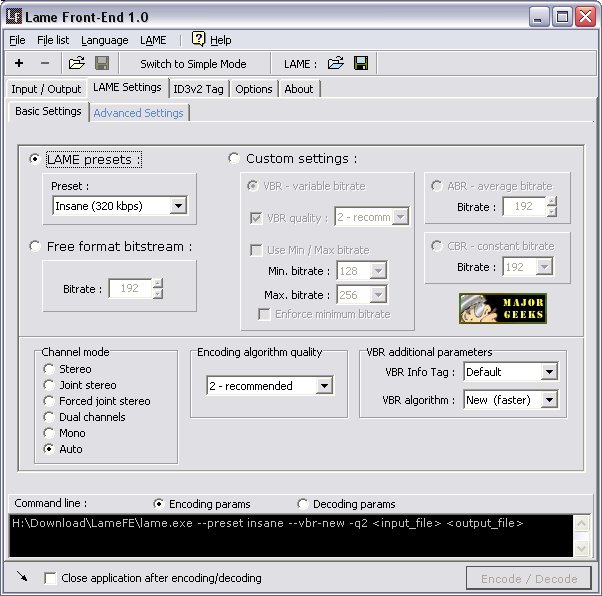The width and height of the screenshot is (602, 596).
Task: Select the Custom settings radio button
Action: point(234,158)
